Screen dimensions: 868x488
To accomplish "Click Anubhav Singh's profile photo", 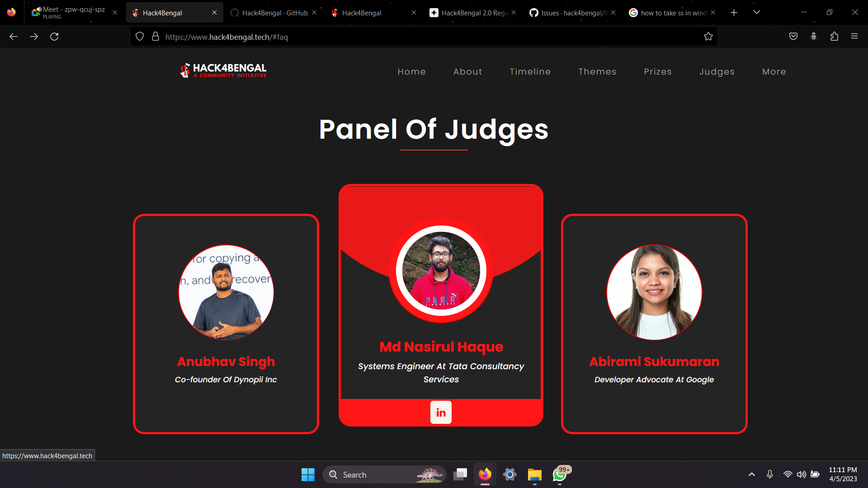I will [x=226, y=292].
